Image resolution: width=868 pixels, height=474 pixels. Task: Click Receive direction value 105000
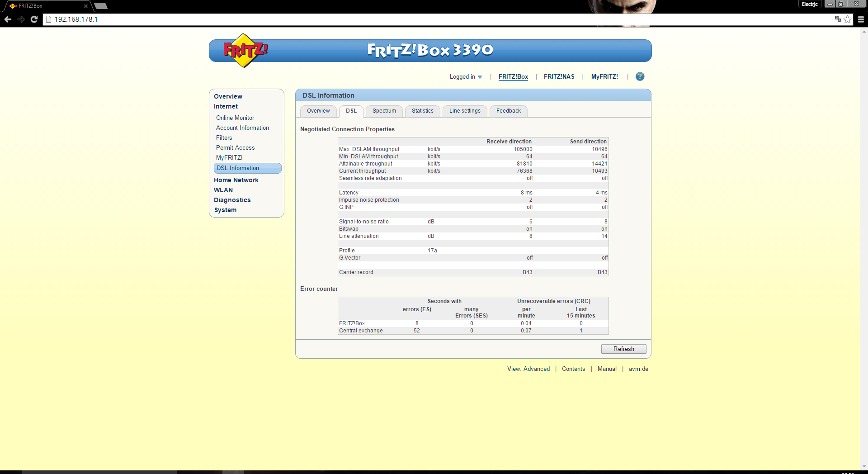[523, 149]
